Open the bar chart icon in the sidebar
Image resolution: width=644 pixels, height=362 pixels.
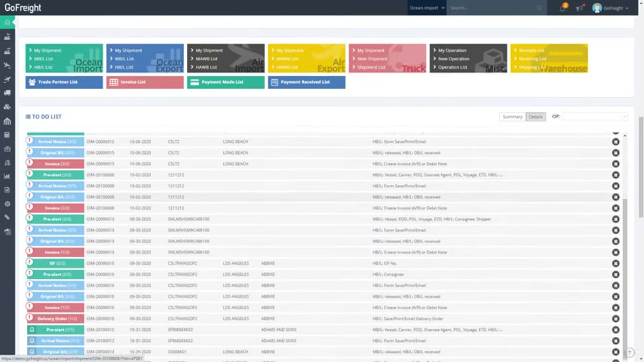pyautogui.click(x=7, y=176)
